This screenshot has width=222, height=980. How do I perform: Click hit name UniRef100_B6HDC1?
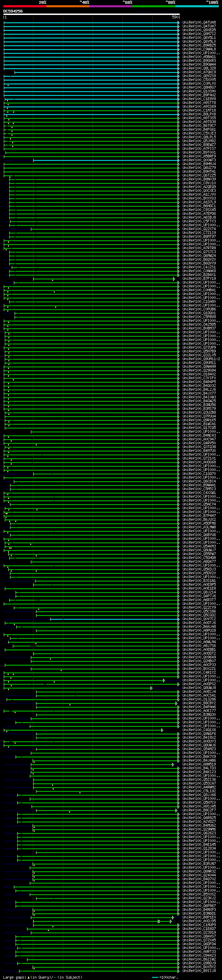click(x=199, y=206)
